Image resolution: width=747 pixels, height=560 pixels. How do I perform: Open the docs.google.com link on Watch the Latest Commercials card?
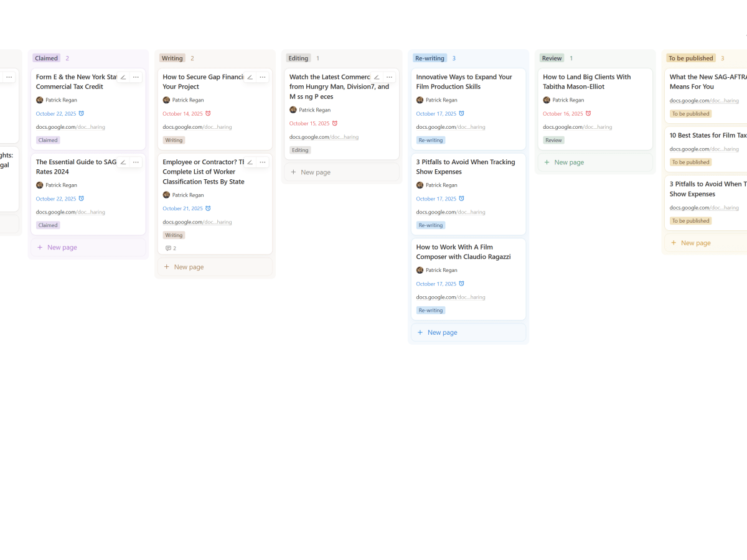click(323, 137)
